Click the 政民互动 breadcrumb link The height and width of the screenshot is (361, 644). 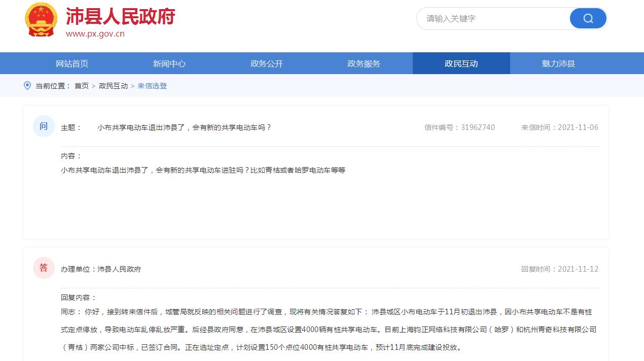tap(113, 86)
